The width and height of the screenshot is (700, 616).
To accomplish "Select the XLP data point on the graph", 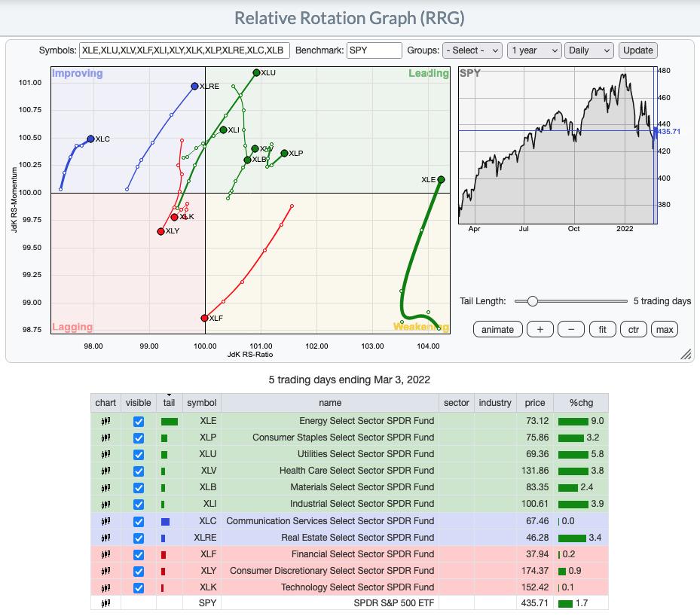I will pyautogui.click(x=284, y=154).
